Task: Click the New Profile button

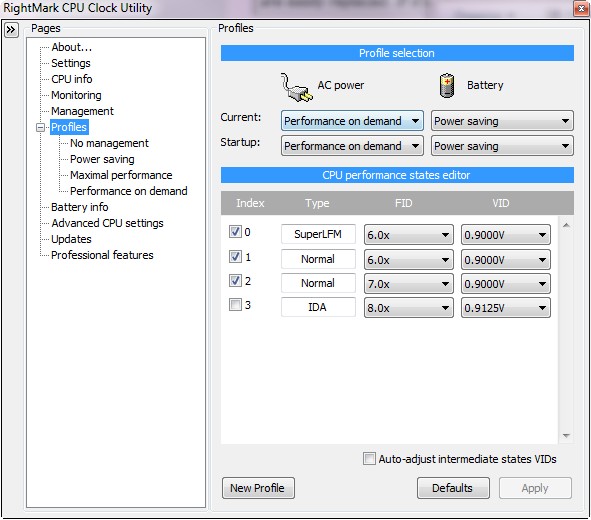Action: click(258, 488)
